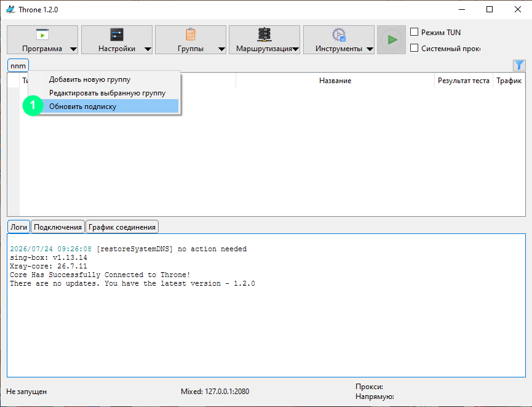Click the Не запущен status text
Viewport: 532px width, 407px height.
pos(26,392)
